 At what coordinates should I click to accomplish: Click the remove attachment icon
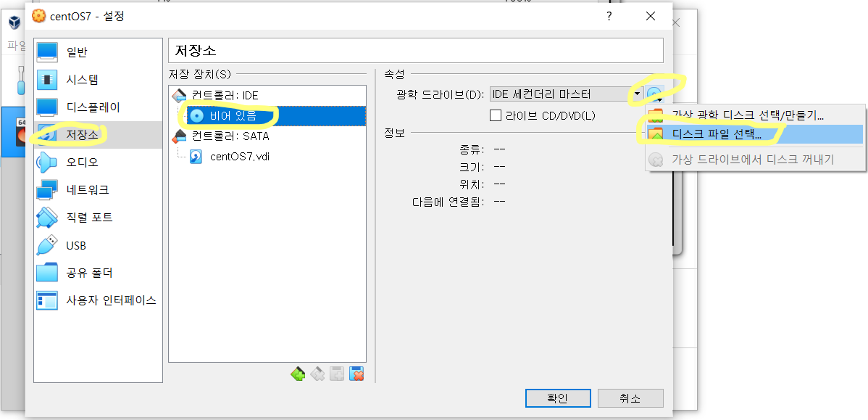pyautogui.click(x=356, y=374)
